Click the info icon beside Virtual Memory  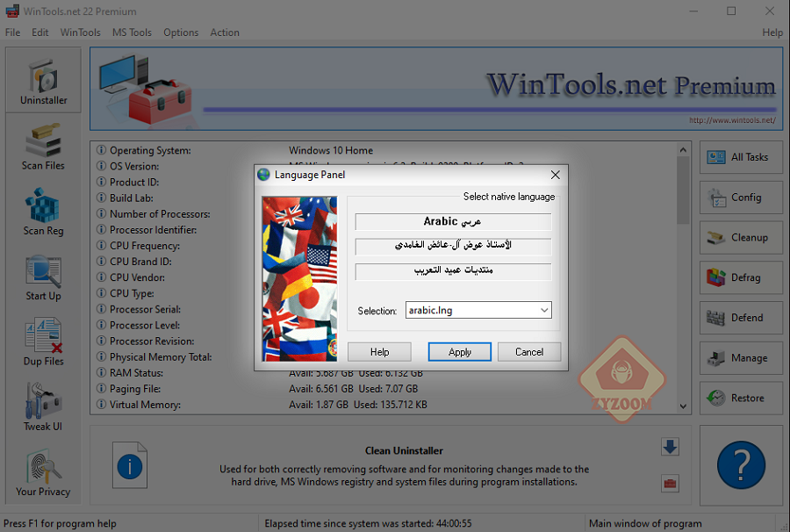101,405
